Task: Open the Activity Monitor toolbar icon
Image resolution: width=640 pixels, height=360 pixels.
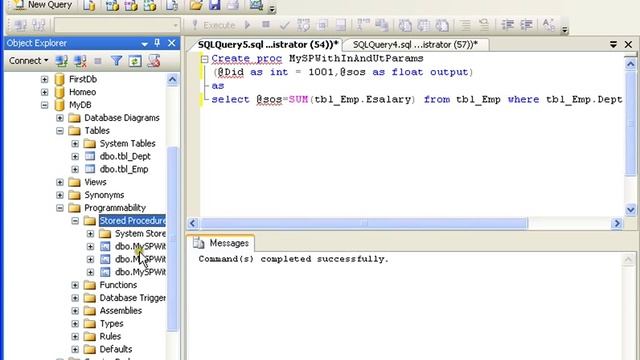Action: click(x=256, y=5)
